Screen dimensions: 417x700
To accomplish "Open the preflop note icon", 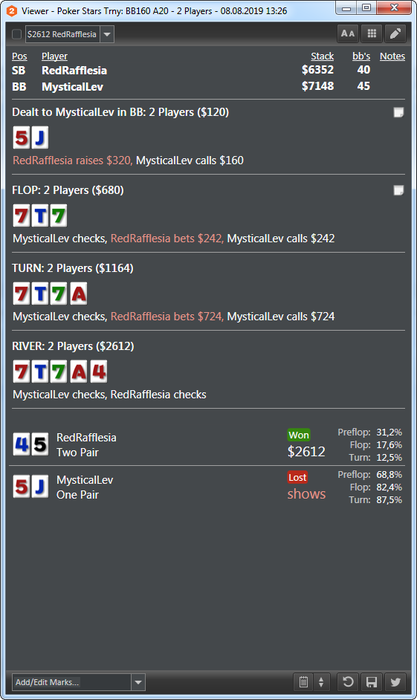I will 398,112.
